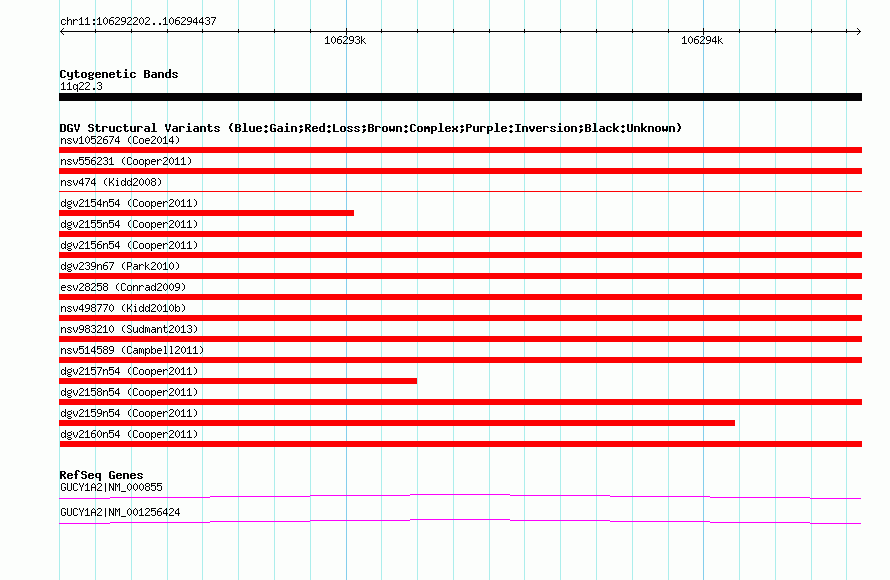The width and height of the screenshot is (890, 580).
Task: Click the thin red line of nsv474
Action: click(x=460, y=192)
